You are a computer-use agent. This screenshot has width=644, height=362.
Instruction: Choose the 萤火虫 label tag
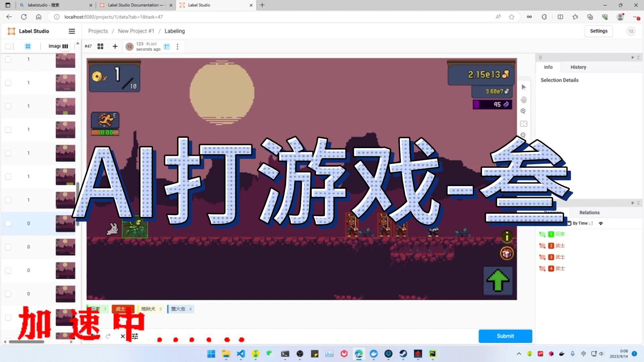[180, 309]
